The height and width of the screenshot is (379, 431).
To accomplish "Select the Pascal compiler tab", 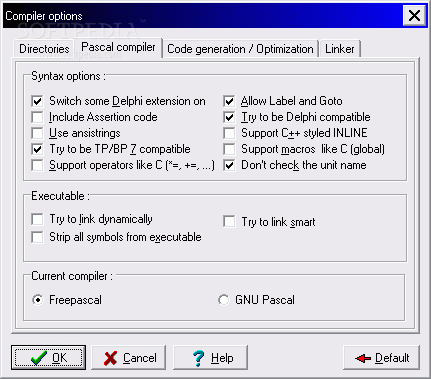I will 118,47.
